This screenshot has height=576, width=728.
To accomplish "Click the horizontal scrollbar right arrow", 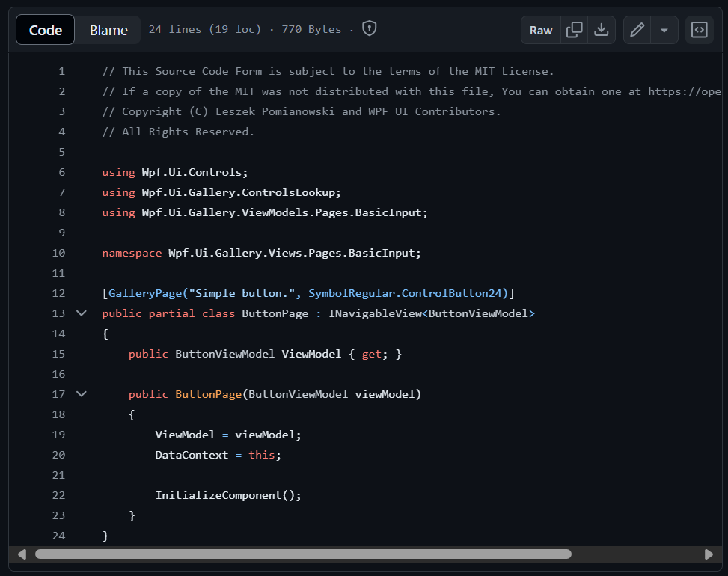I will pos(709,554).
